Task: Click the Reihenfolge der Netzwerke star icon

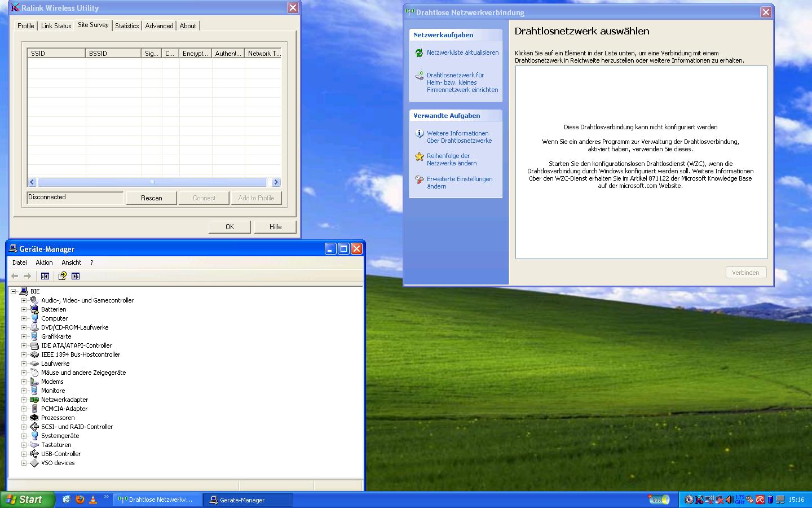Action: tap(419, 156)
